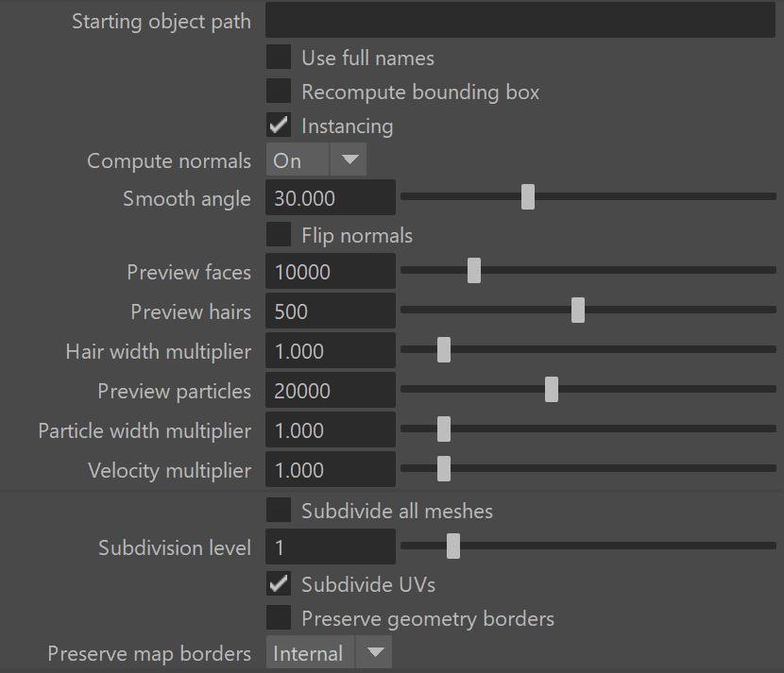The height and width of the screenshot is (673, 784).
Task: Disable the Subdivide UVs checkbox
Action: point(279,583)
